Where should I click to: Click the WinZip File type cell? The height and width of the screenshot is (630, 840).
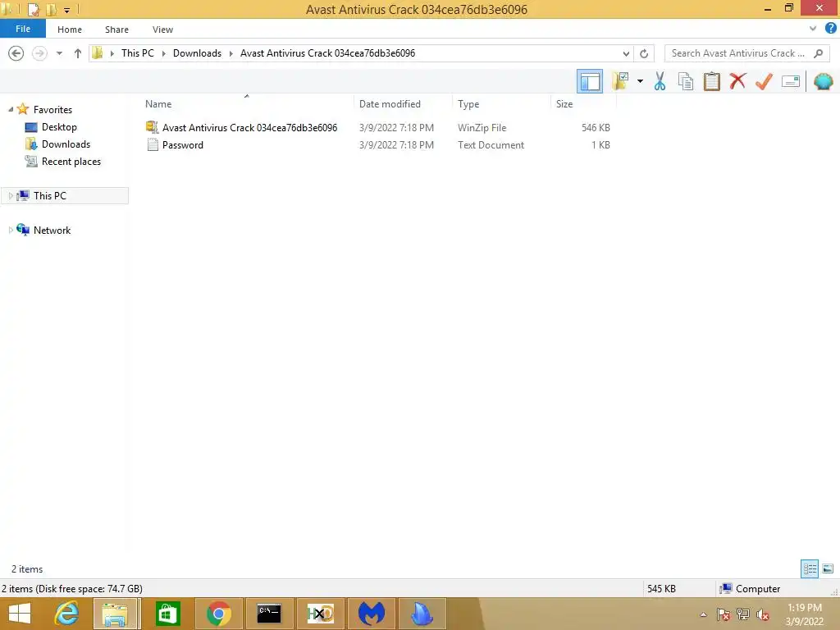pyautogui.click(x=482, y=127)
